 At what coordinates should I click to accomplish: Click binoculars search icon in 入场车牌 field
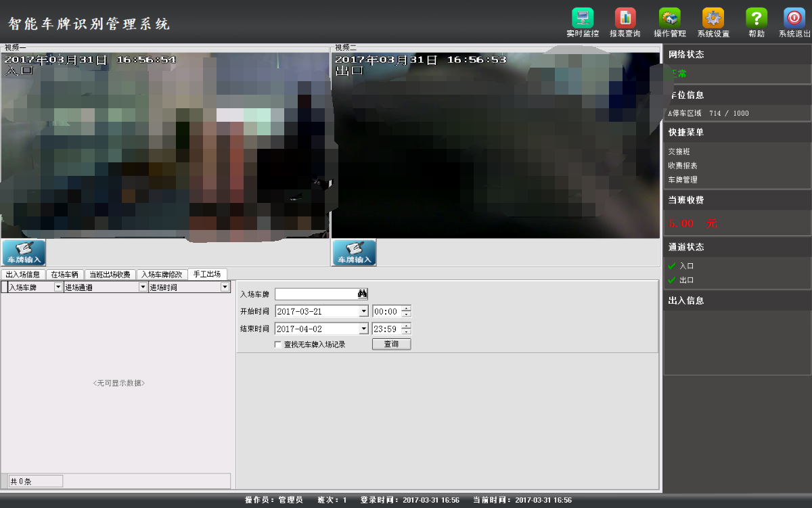point(362,294)
